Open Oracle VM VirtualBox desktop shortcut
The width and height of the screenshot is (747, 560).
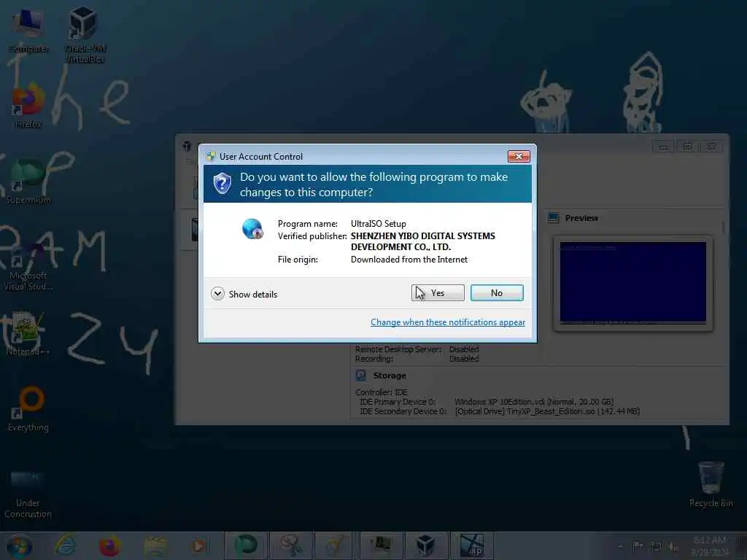[x=85, y=36]
